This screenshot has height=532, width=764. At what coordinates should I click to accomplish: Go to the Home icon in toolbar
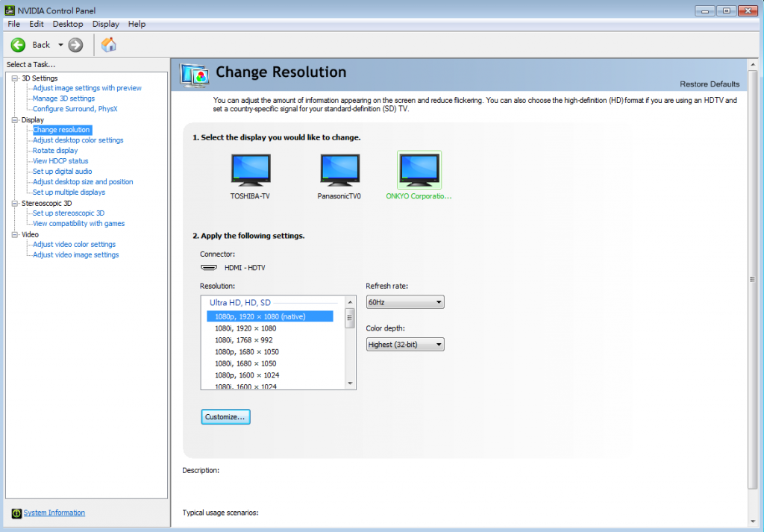pos(109,45)
